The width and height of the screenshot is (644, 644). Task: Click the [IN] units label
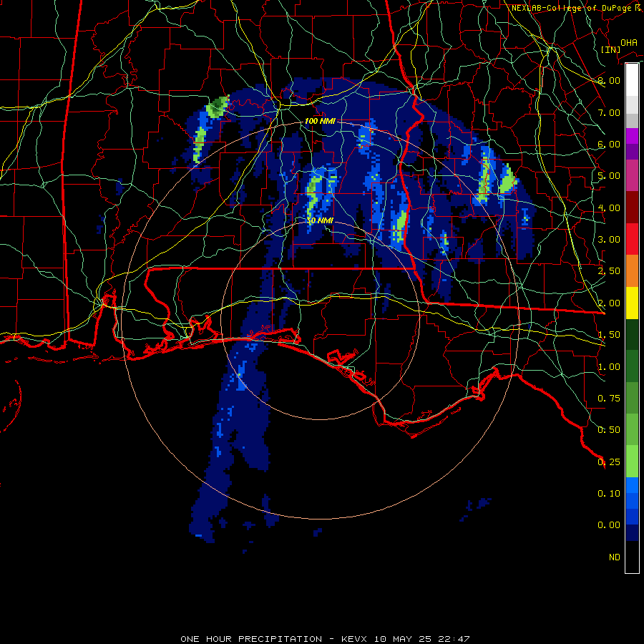tap(610, 49)
